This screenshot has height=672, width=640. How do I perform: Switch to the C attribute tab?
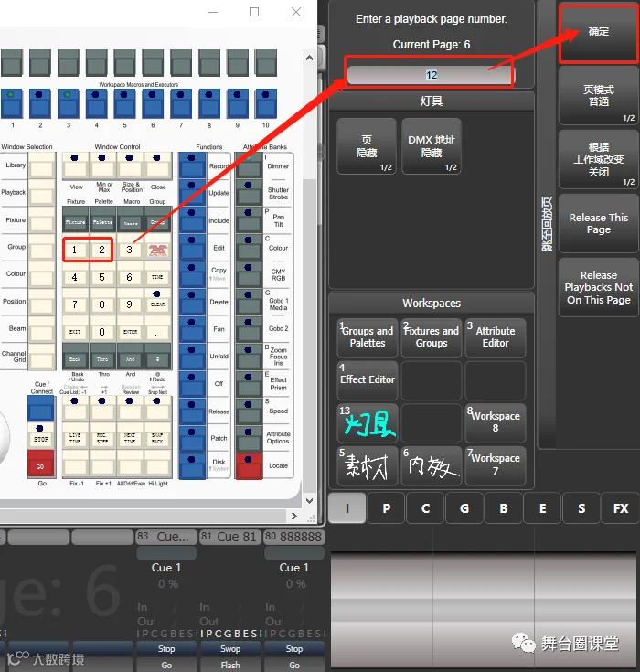(425, 508)
